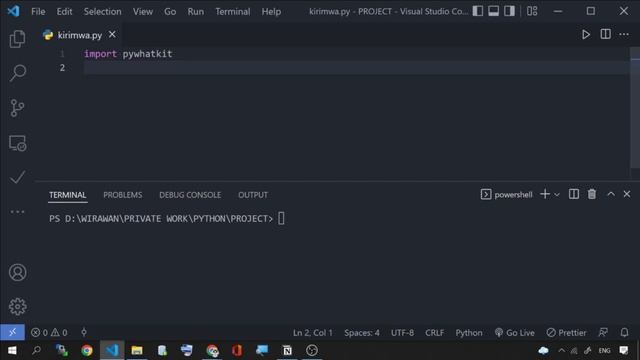Start Go Live server
640x360 pixels.
click(514, 333)
